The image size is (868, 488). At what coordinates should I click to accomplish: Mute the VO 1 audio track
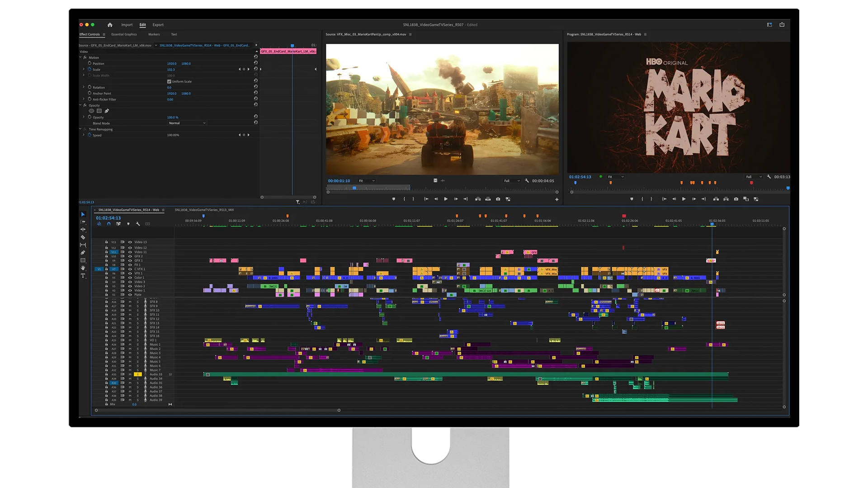point(130,340)
